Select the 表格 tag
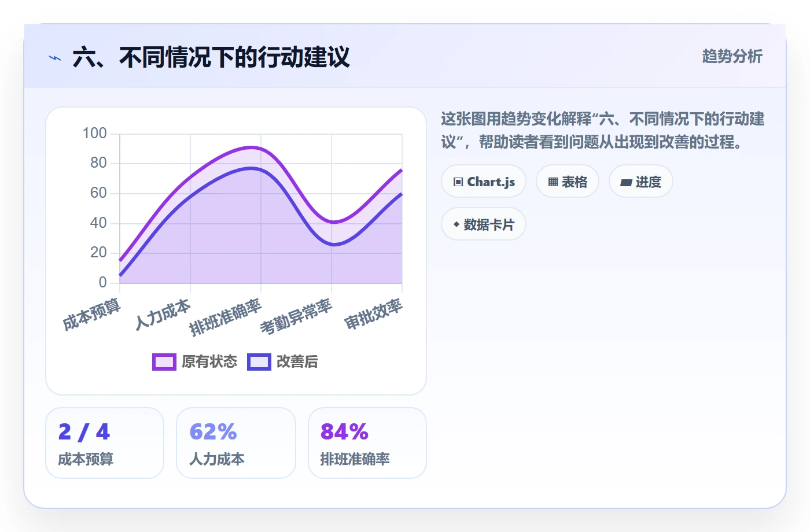The width and height of the screenshot is (810, 532). click(x=568, y=182)
